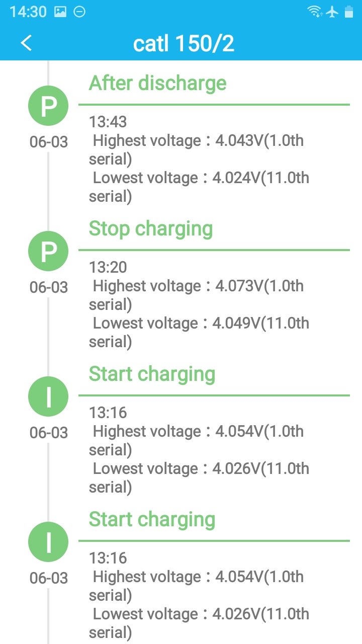Tap the catl 150/2 page title
The height and width of the screenshot is (644, 362).
tap(184, 44)
